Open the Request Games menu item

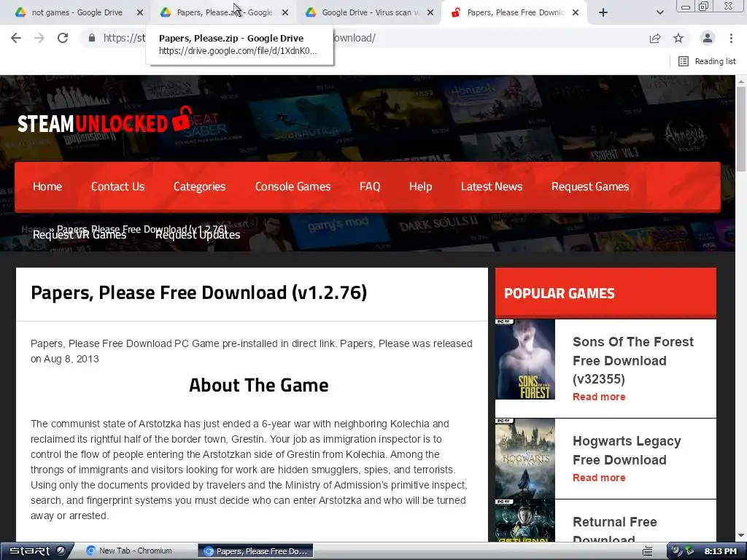(x=589, y=187)
